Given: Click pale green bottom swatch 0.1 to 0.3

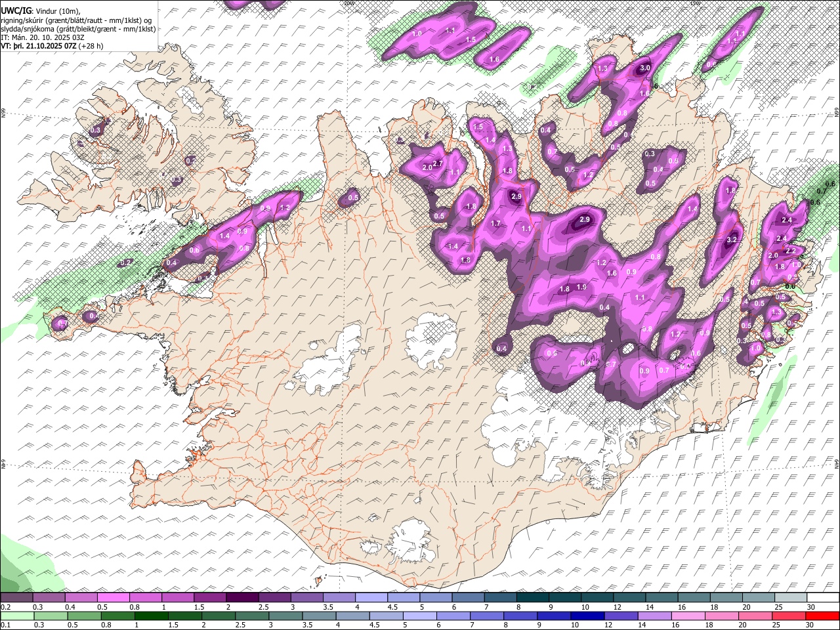Looking at the screenshot, I should [16, 616].
